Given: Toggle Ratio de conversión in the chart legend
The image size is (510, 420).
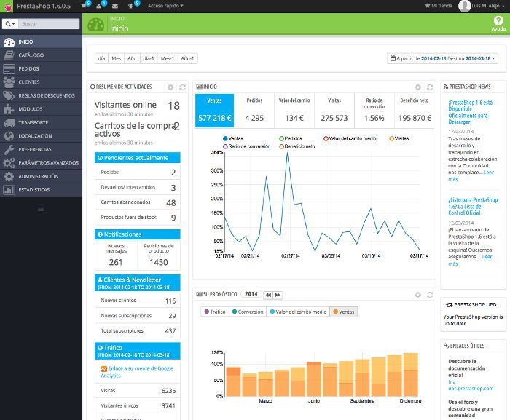Looking at the screenshot, I should point(246,146).
